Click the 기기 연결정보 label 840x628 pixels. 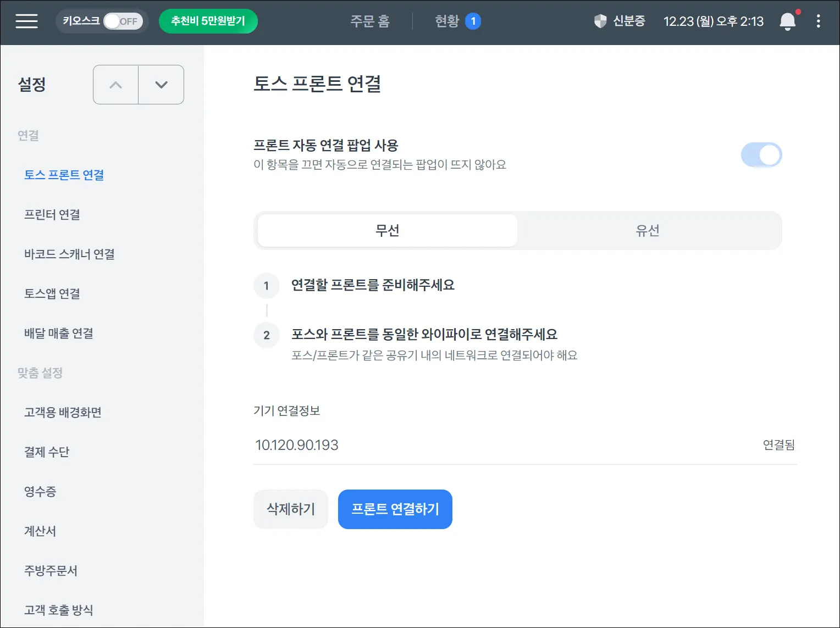[287, 410]
